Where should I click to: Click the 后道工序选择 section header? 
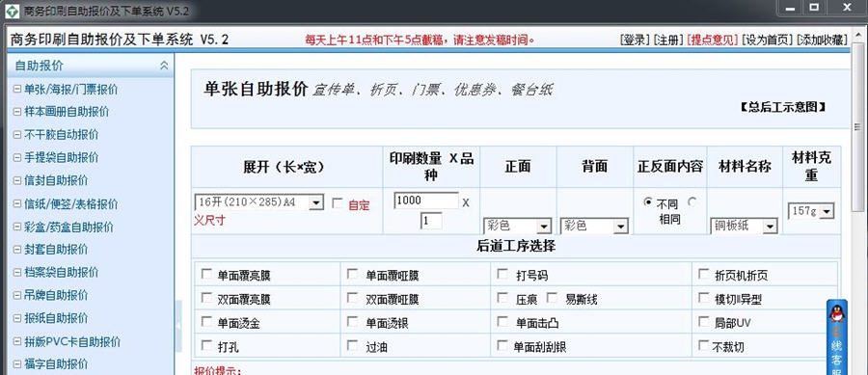tap(516, 247)
